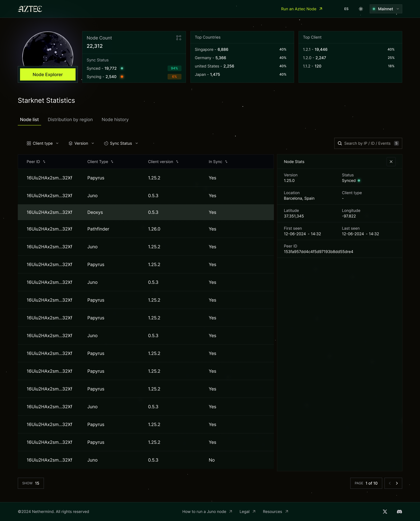This screenshot has height=521, width=420.
Task: Go to the previous page arrow
Action: (x=390, y=483)
